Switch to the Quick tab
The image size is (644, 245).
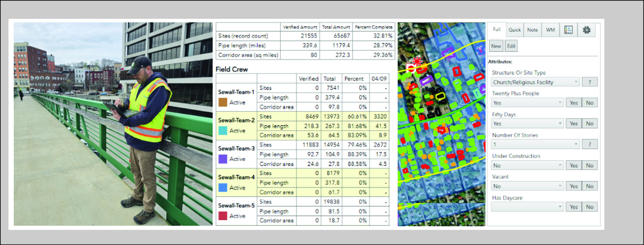point(514,30)
